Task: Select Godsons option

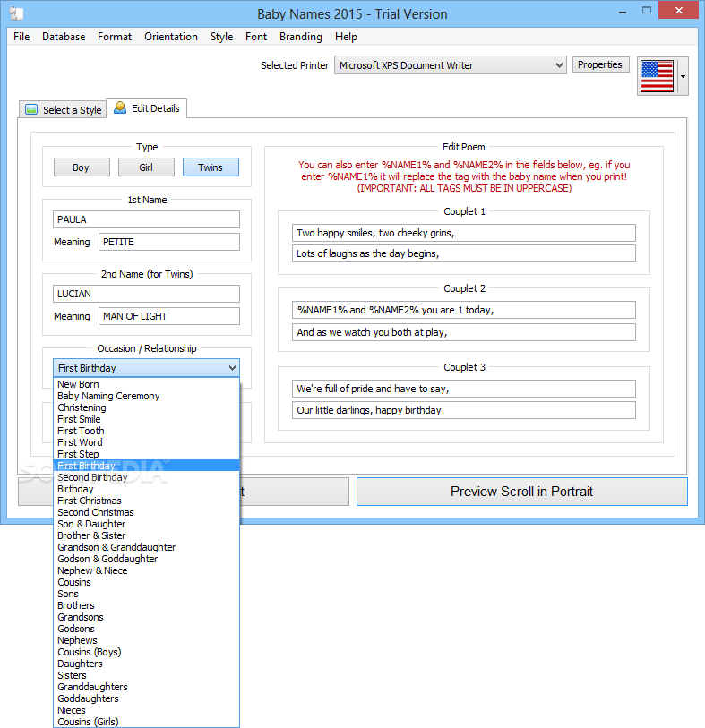Action: [x=146, y=629]
